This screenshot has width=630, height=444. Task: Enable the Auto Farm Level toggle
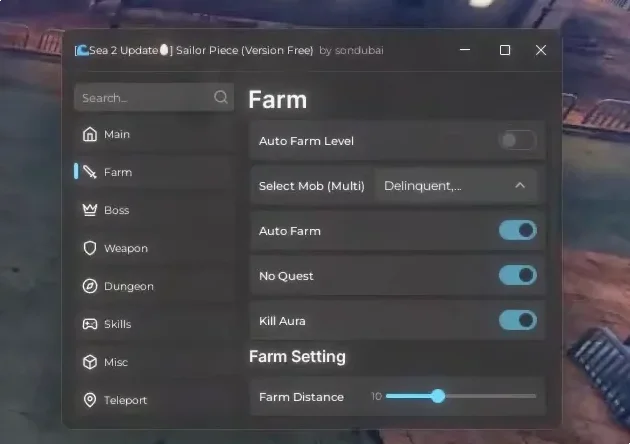518,140
